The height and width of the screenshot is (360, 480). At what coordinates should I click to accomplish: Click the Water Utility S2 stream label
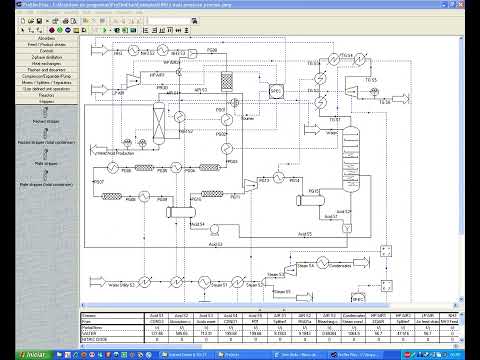pos(121,285)
